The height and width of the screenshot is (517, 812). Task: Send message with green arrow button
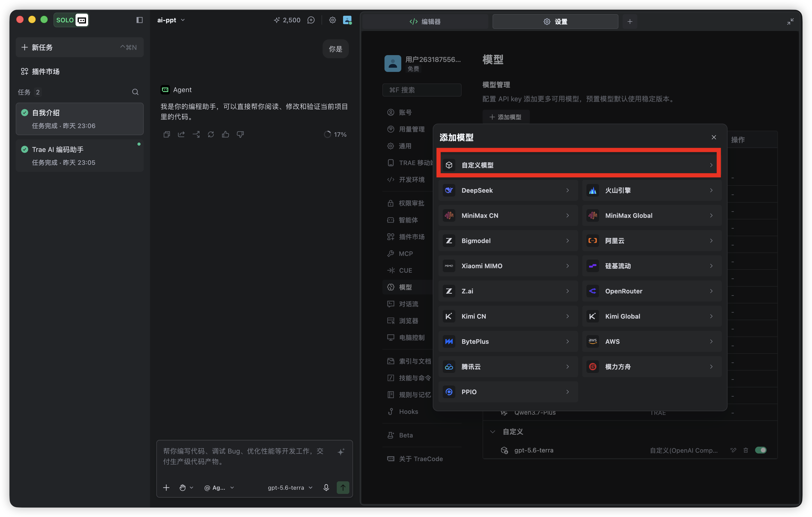click(x=343, y=487)
